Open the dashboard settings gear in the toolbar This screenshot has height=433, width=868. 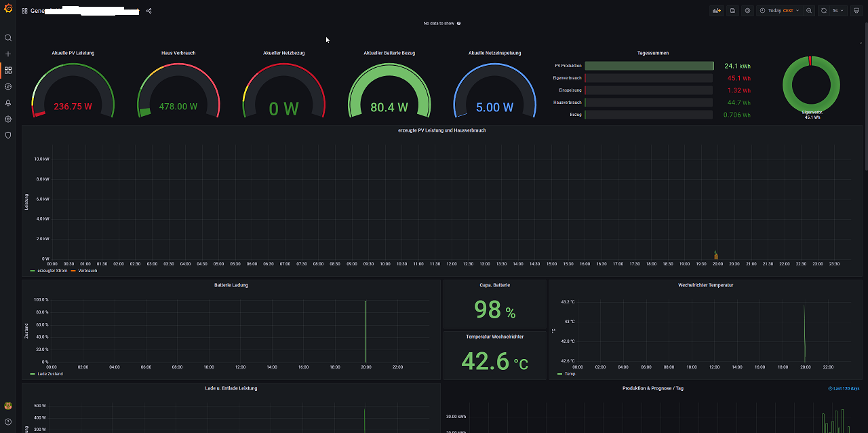(x=747, y=11)
